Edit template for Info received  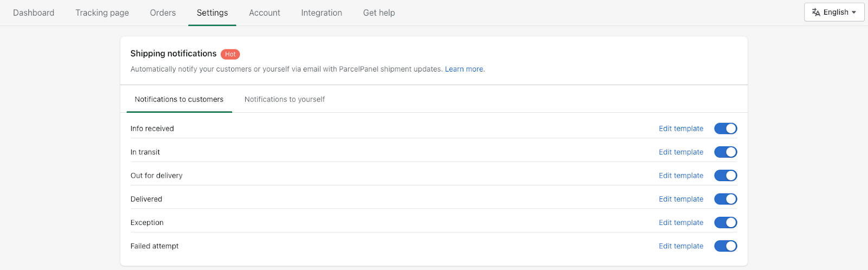point(681,128)
